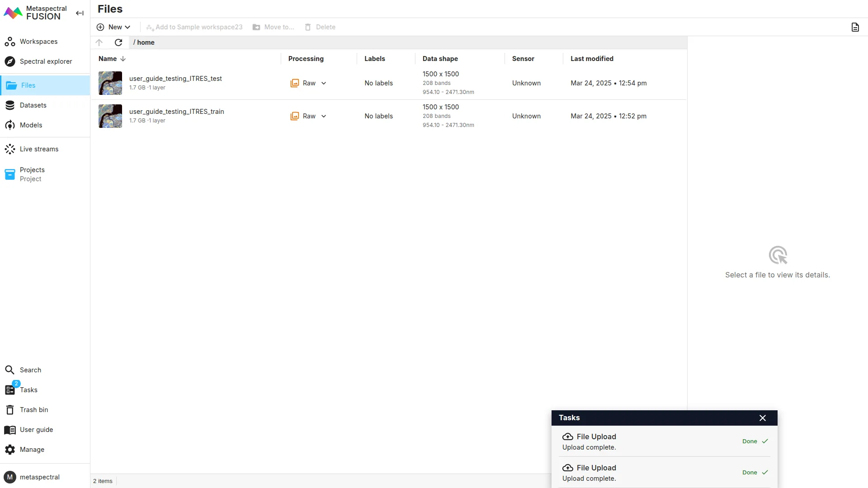Open the Trash bin

pyautogui.click(x=33, y=410)
